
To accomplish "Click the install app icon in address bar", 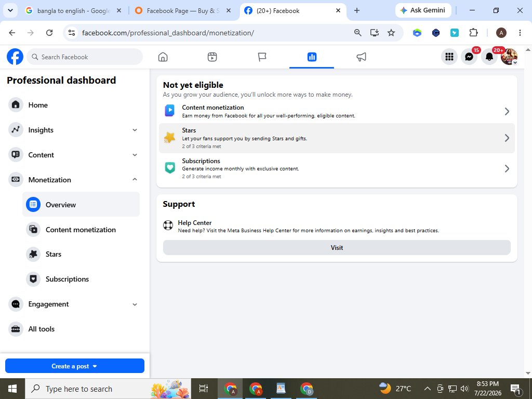I will [x=374, y=33].
